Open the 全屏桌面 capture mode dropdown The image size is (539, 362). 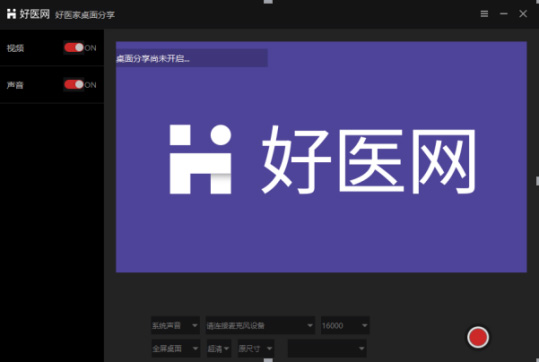point(175,349)
